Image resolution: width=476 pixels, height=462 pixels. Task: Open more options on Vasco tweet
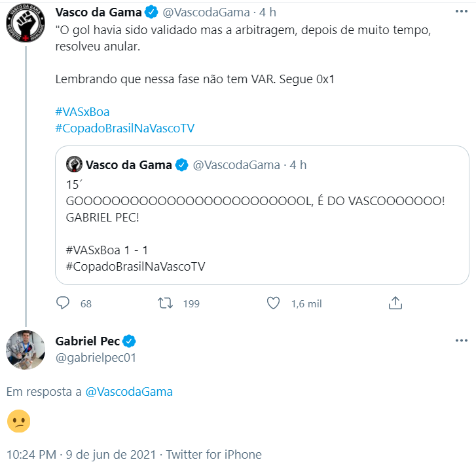[461, 12]
